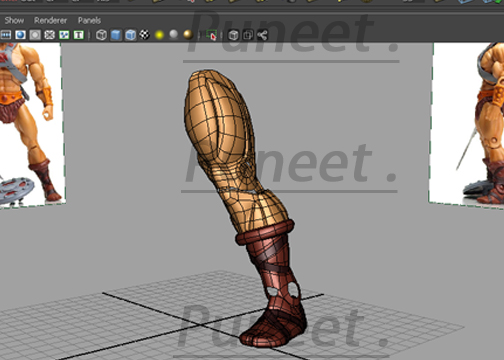Toggle X-Ray display icon

pos(233,35)
